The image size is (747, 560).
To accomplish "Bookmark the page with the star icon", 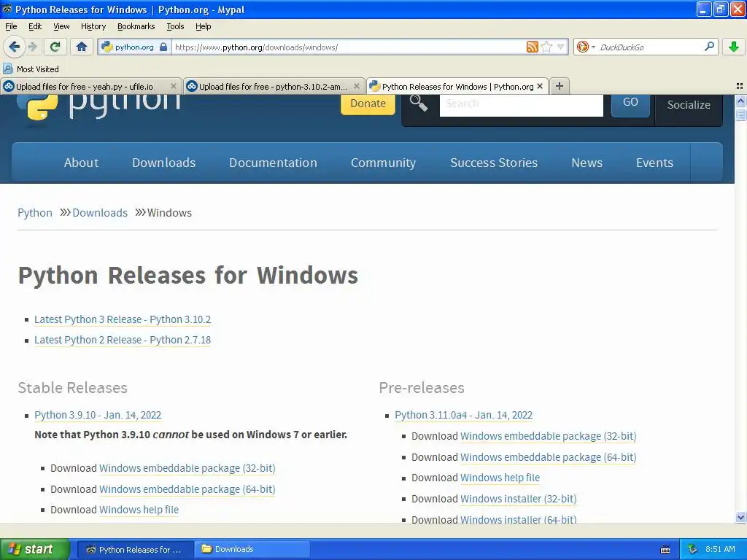I will click(x=546, y=47).
